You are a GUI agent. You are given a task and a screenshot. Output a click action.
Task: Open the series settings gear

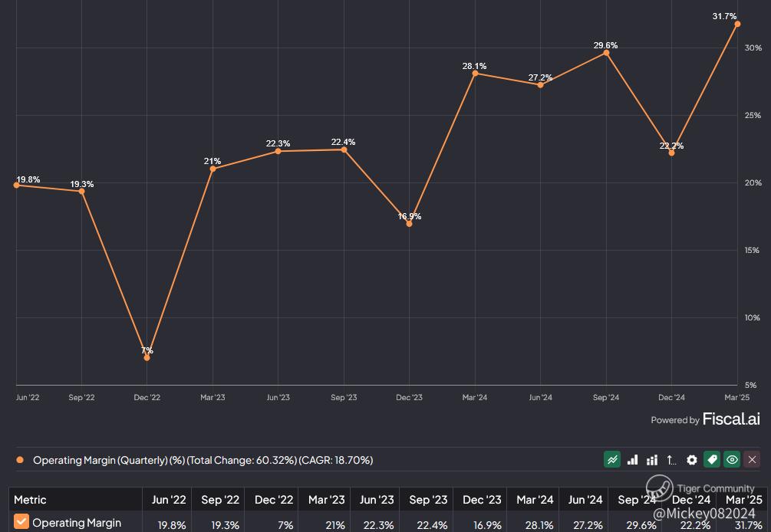(692, 460)
